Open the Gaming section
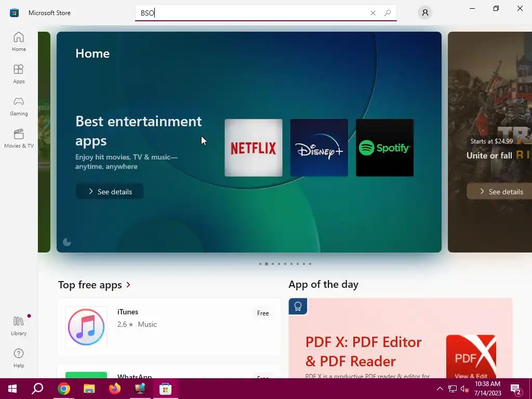Screen dimensions: 532x399 tap(19, 106)
